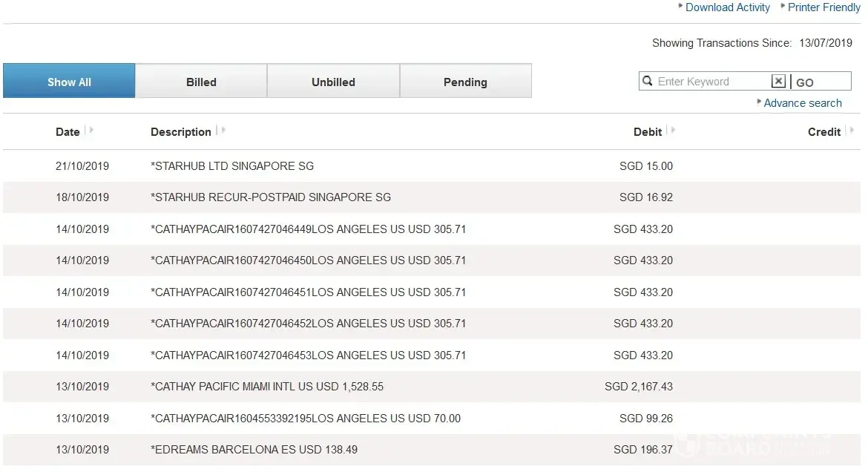
Task: Sort by the Description column arrow
Action: [222, 131]
